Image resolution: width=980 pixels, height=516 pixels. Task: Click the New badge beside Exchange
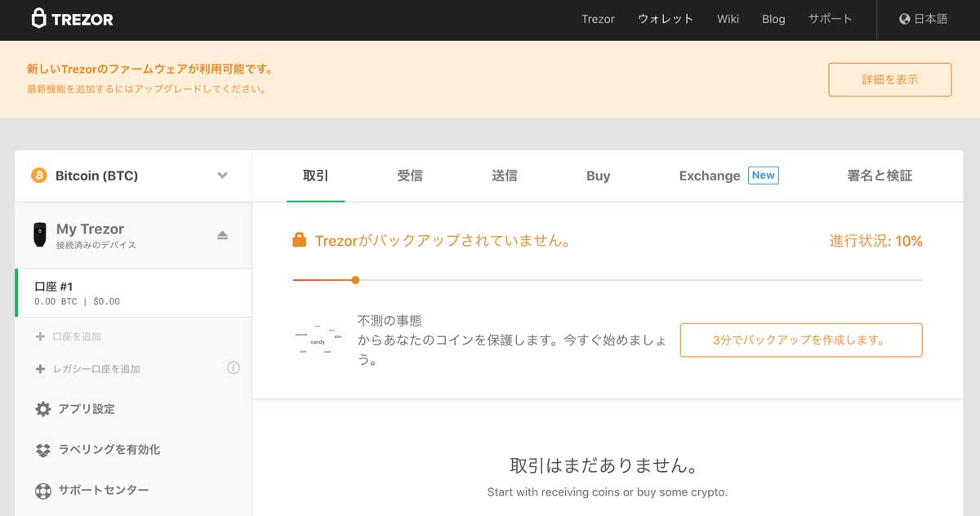tap(764, 175)
